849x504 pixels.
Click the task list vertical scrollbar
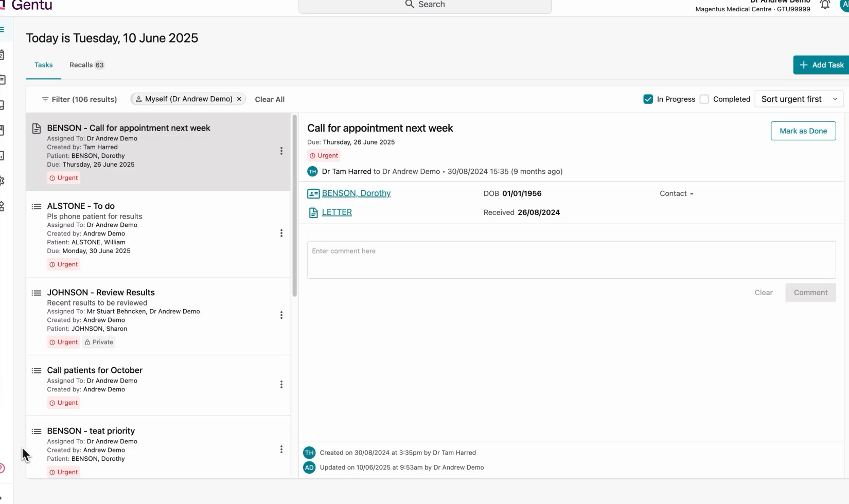click(x=295, y=206)
